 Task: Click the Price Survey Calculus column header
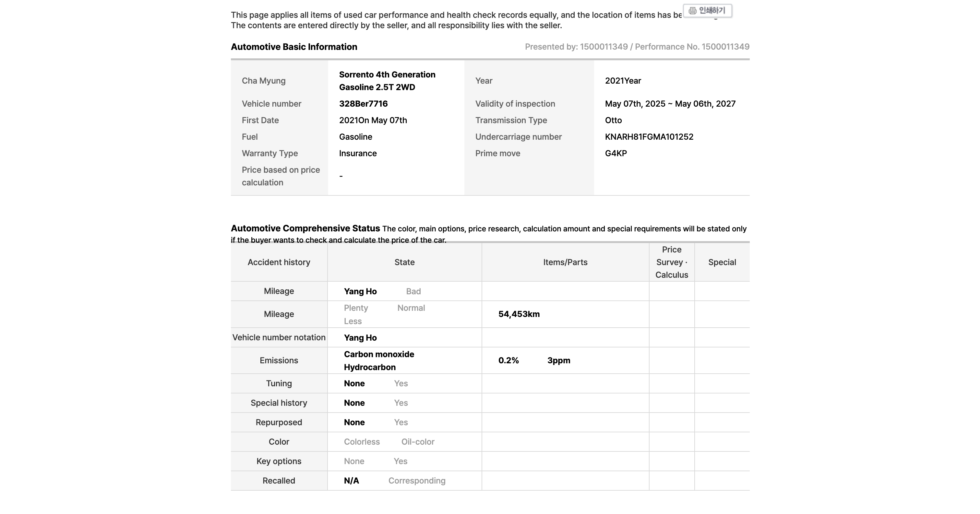672,262
